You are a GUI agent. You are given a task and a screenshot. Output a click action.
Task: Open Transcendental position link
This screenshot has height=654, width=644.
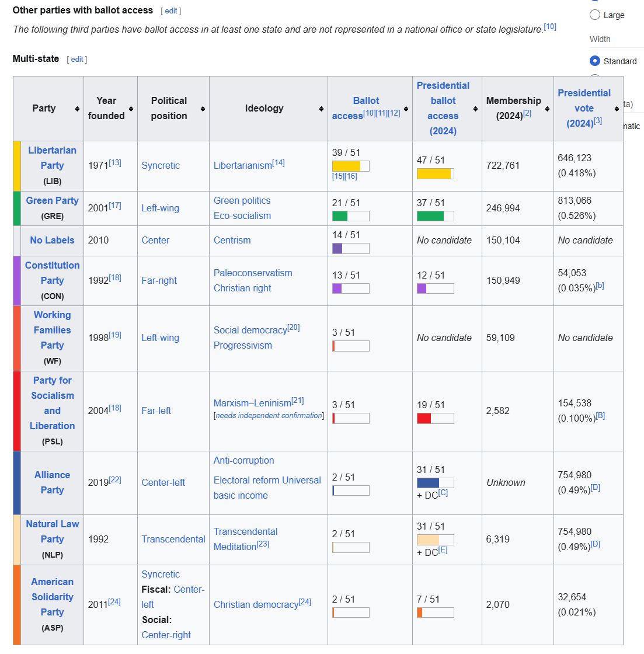click(173, 540)
